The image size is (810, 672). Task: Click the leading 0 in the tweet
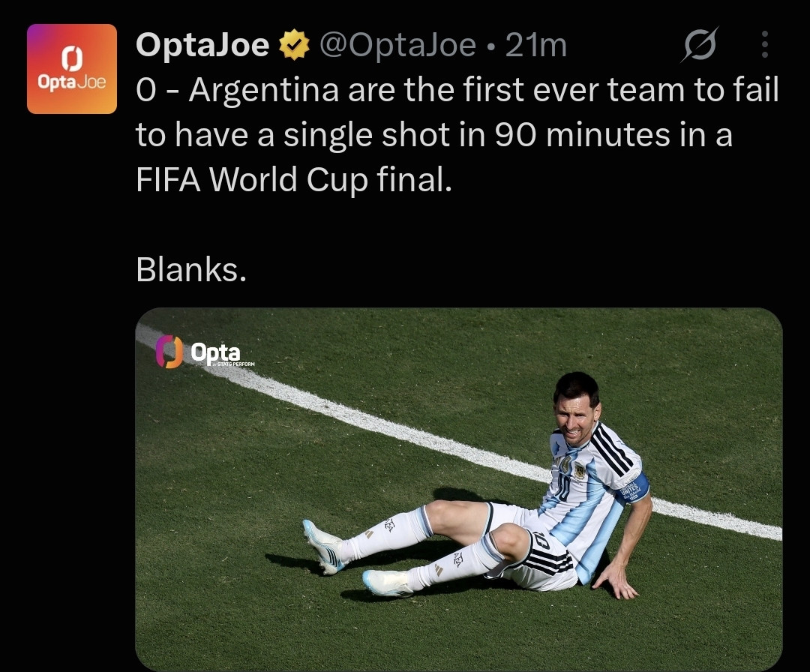click(145, 91)
